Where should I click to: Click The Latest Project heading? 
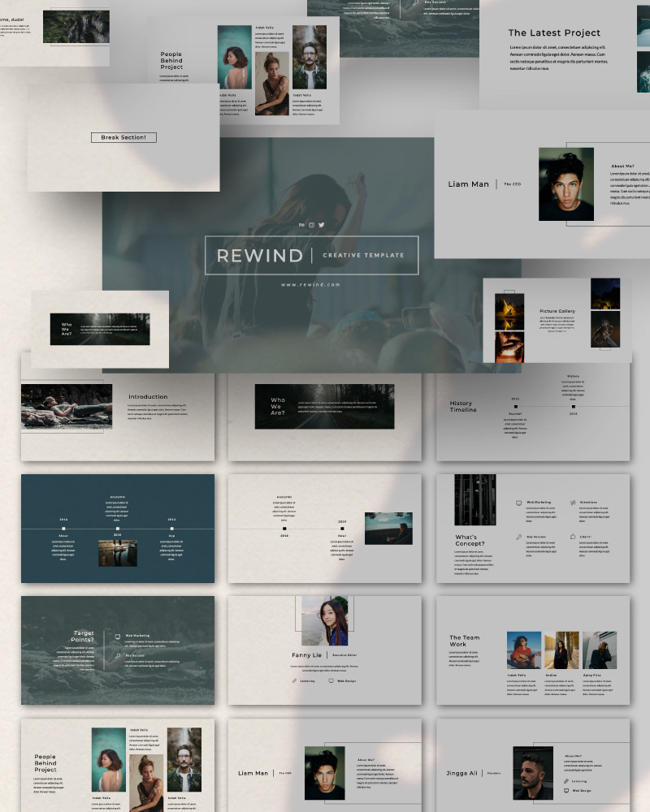(x=554, y=33)
